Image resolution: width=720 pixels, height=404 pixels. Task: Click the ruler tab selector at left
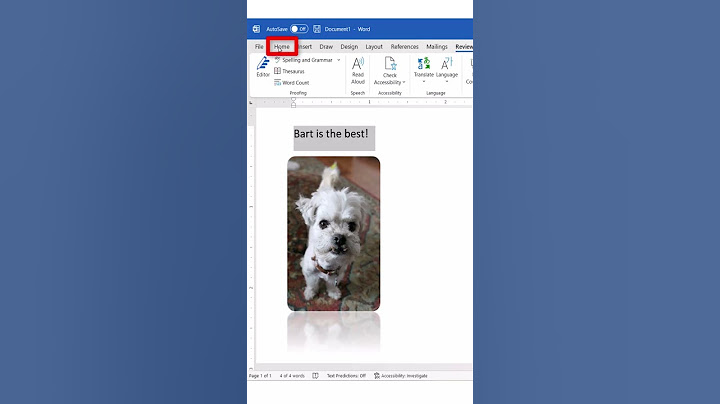(251, 102)
